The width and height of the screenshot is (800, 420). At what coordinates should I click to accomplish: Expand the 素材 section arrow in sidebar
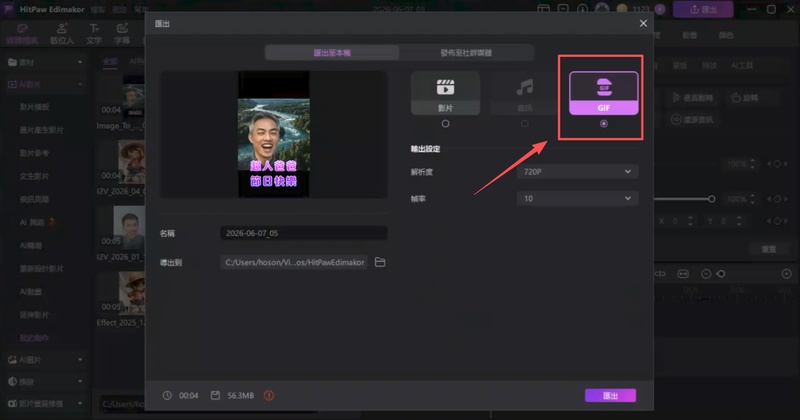[80, 62]
